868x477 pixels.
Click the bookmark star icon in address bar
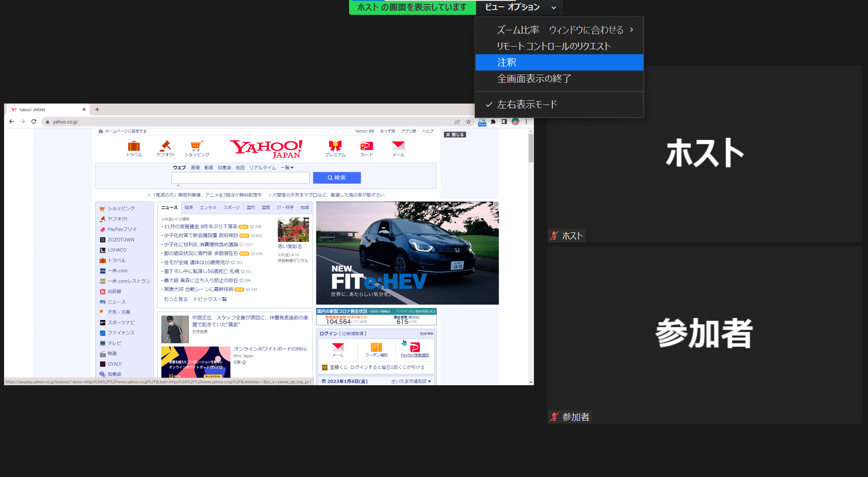point(468,122)
